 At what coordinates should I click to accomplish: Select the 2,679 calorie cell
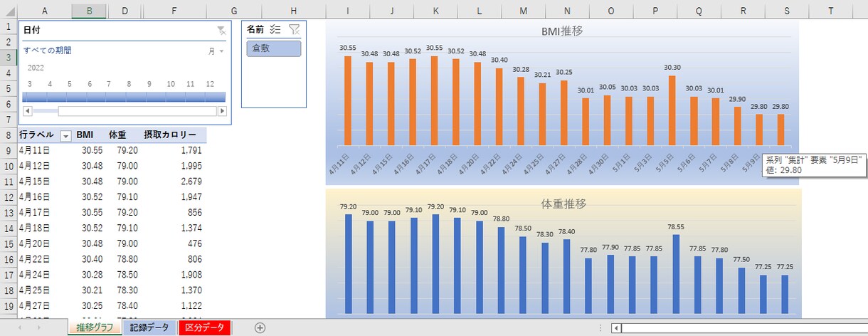tap(174, 182)
